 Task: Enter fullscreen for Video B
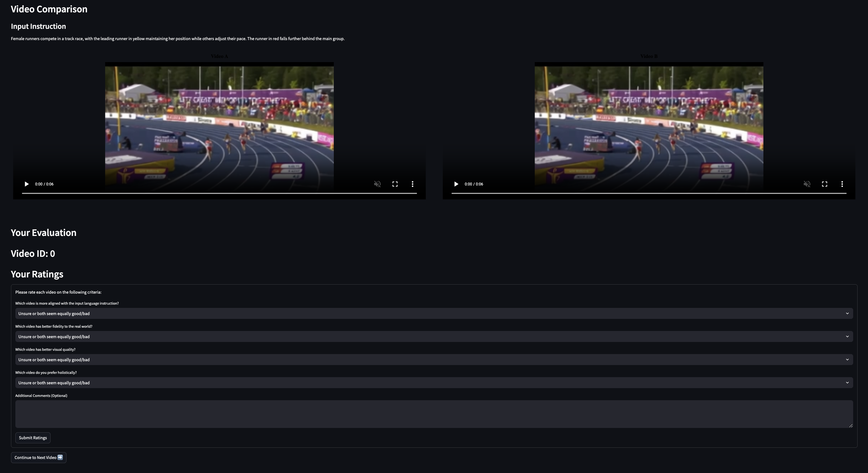pyautogui.click(x=825, y=184)
